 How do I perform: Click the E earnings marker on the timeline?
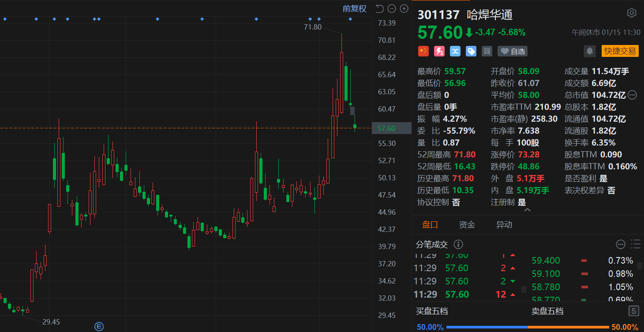click(x=99, y=326)
